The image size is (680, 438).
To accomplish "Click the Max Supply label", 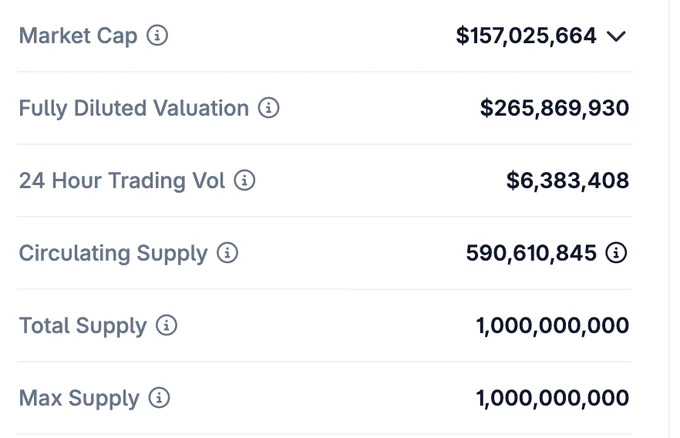I will [x=79, y=398].
